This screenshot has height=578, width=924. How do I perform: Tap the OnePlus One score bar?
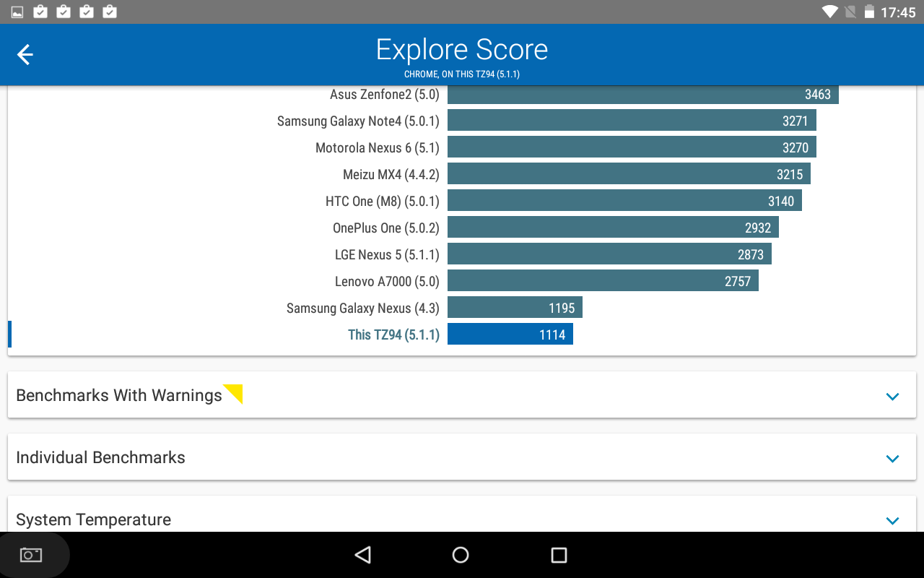[614, 227]
